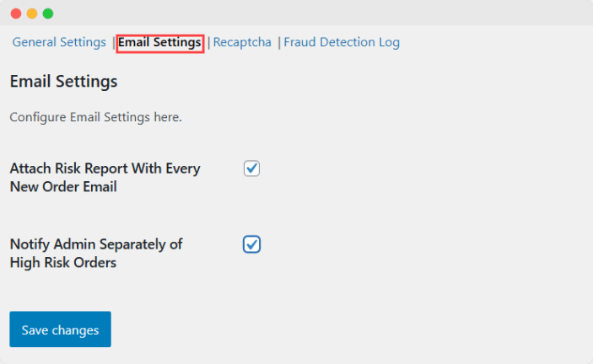The image size is (593, 364).
Task: Click the "New Order Email" label line
Action: click(x=62, y=187)
